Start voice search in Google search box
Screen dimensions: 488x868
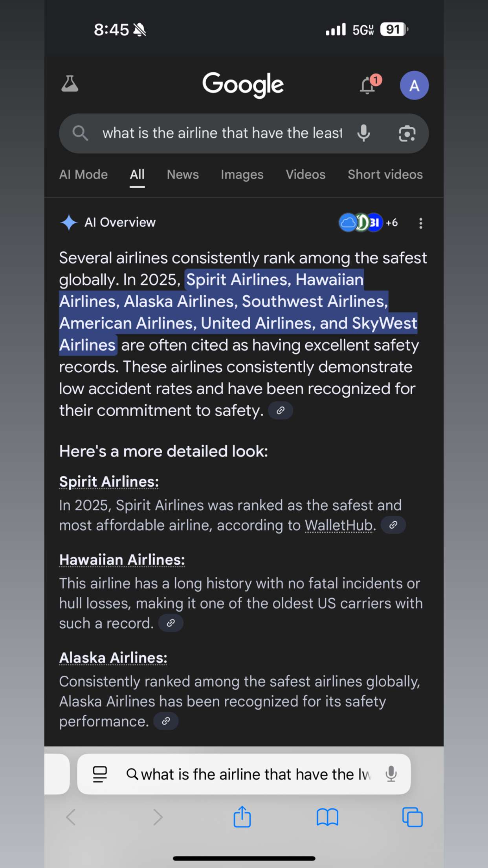pos(364,134)
